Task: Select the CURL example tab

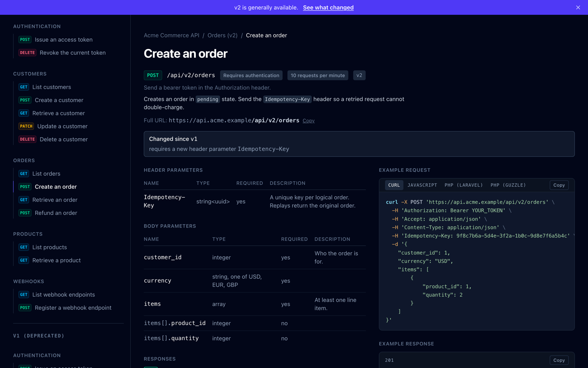Action: tap(394, 185)
